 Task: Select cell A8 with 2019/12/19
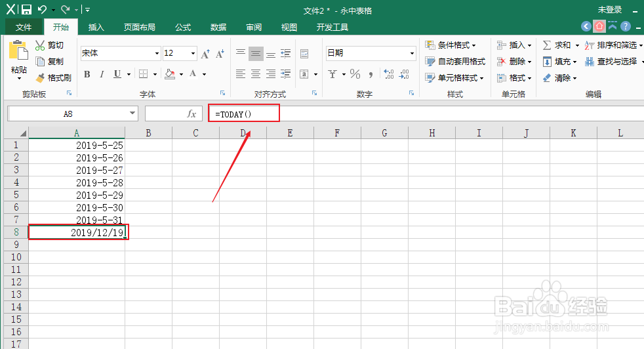pyautogui.click(x=77, y=232)
